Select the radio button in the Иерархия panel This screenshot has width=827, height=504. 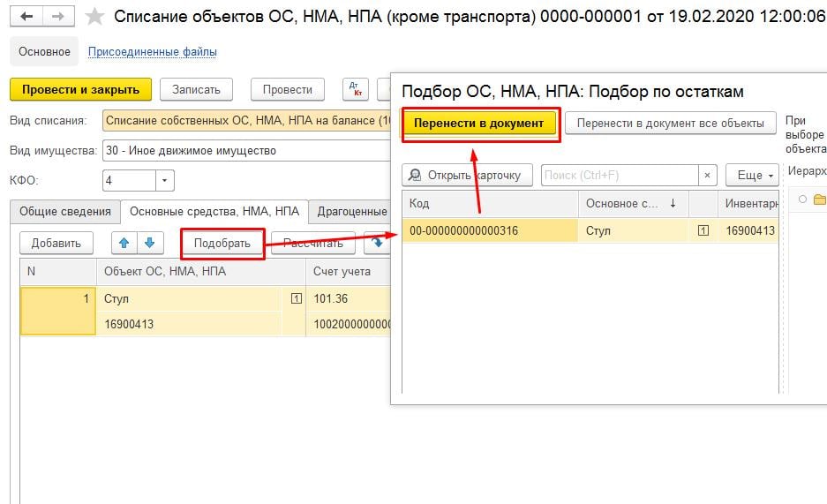point(803,199)
